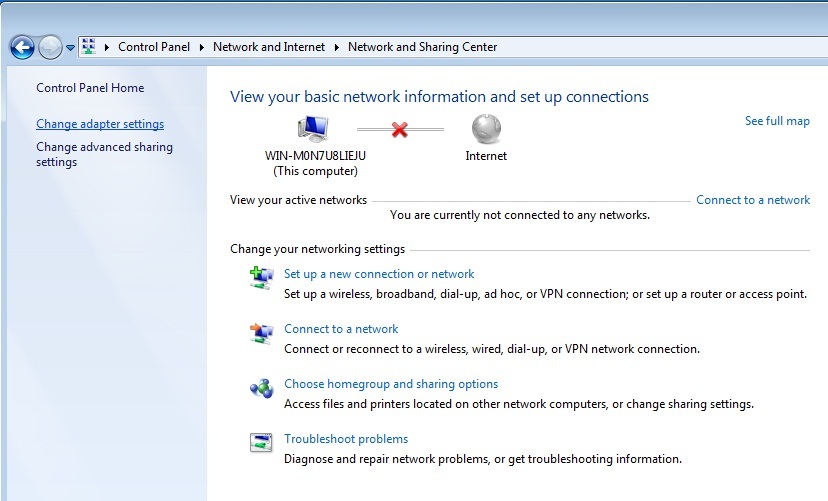Select Network and Sharing Center breadcrumb
The image size is (828, 501).
pos(422,47)
